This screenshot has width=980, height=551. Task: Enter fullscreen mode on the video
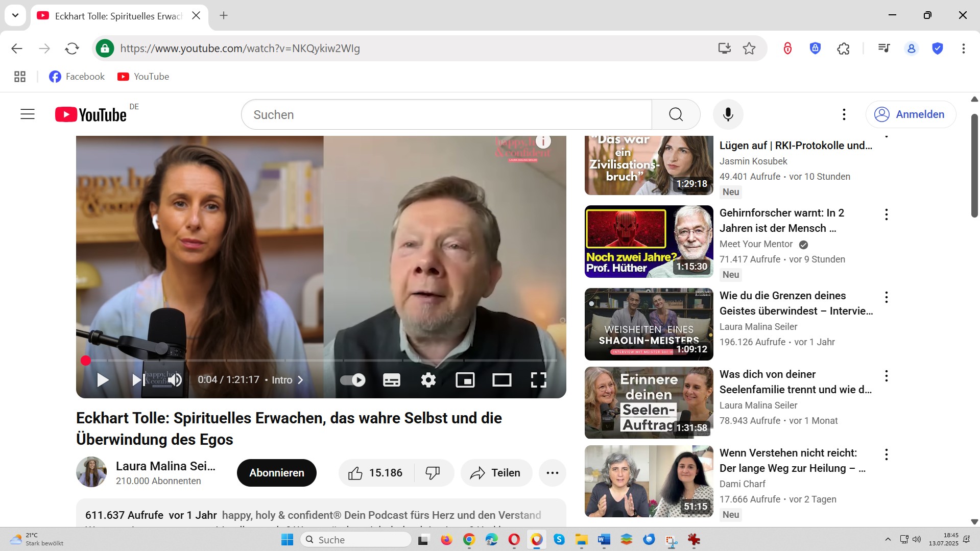pyautogui.click(x=538, y=380)
